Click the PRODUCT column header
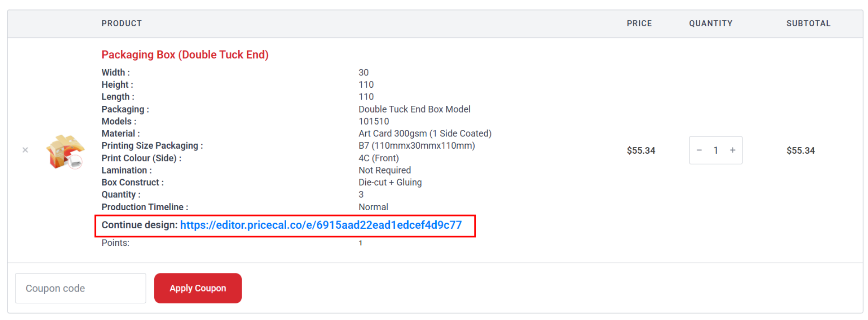The image size is (868, 320). [122, 24]
